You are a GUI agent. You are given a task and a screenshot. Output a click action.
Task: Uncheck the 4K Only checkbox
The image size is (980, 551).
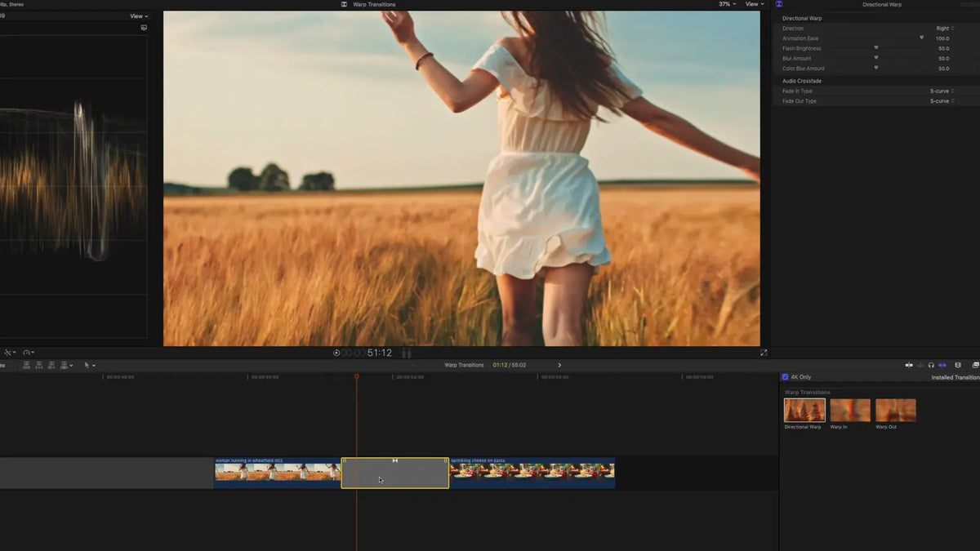pos(786,377)
